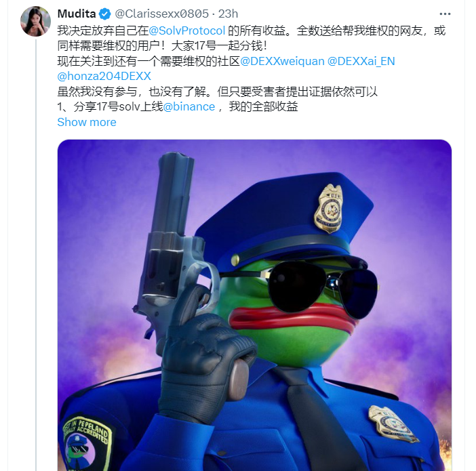Open the @DEXXweiquan mention
Screen dimensions: 476x471
[282, 61]
